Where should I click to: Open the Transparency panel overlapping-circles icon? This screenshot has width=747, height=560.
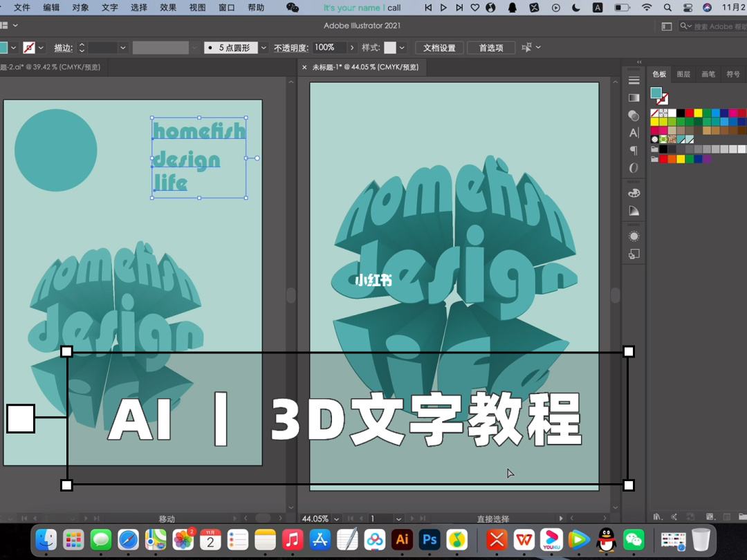634,115
